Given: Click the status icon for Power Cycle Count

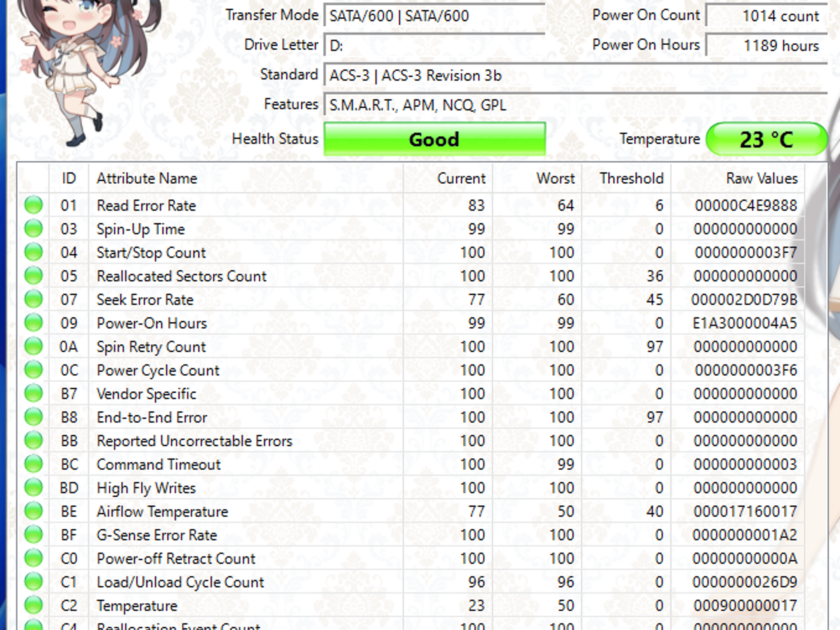Looking at the screenshot, I should click(34, 370).
